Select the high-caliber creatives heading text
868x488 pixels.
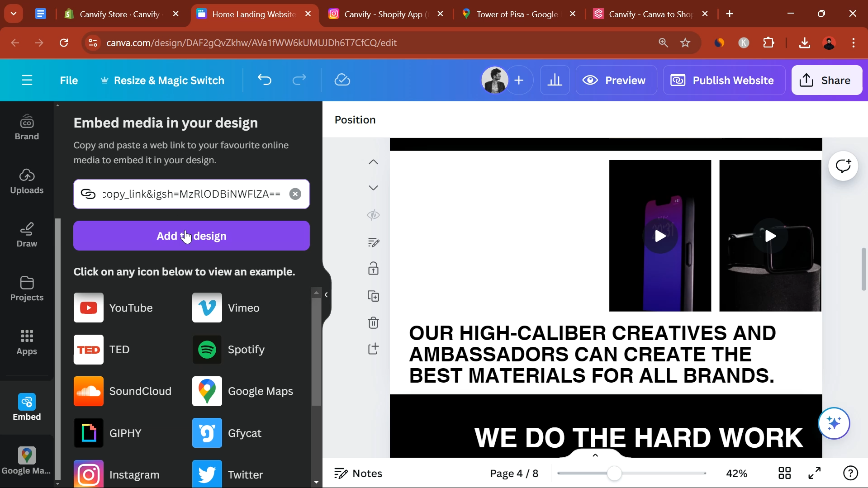[x=592, y=354]
